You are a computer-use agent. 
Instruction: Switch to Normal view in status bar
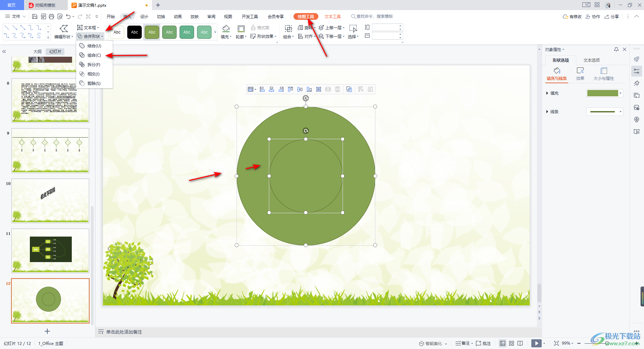[502, 343]
